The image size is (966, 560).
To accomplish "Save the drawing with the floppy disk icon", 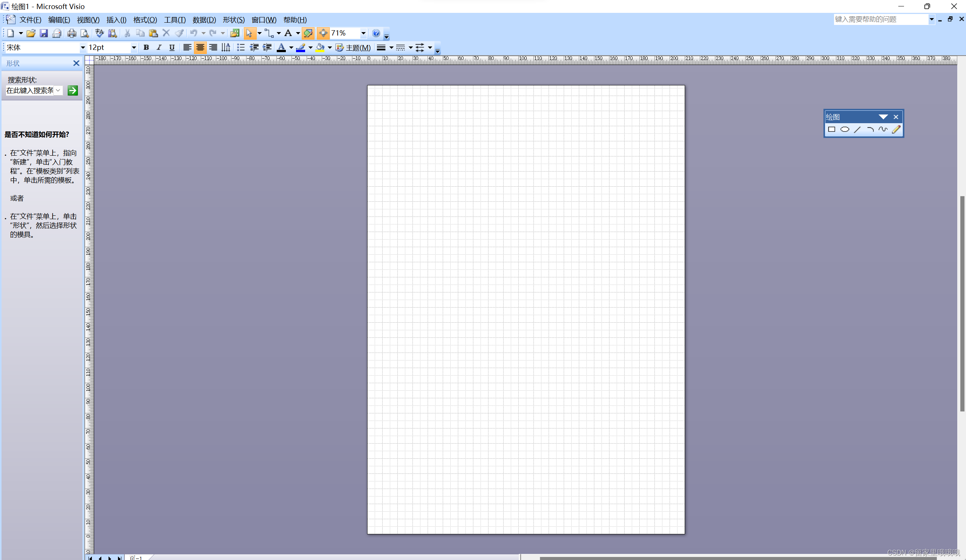I will pyautogui.click(x=44, y=33).
